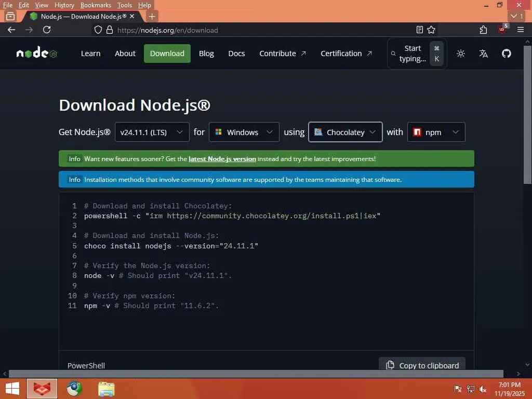Open the Edit menu
Image resolution: width=532 pixels, height=399 pixels.
coord(23,5)
